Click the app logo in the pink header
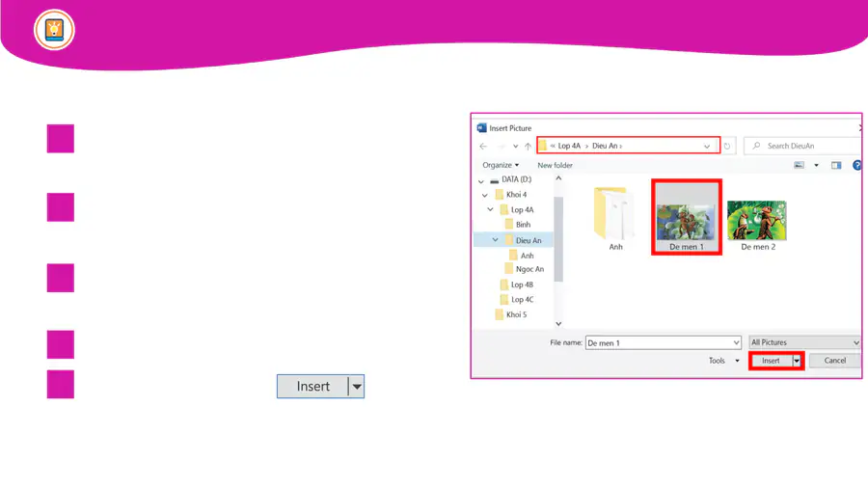 tap(54, 30)
